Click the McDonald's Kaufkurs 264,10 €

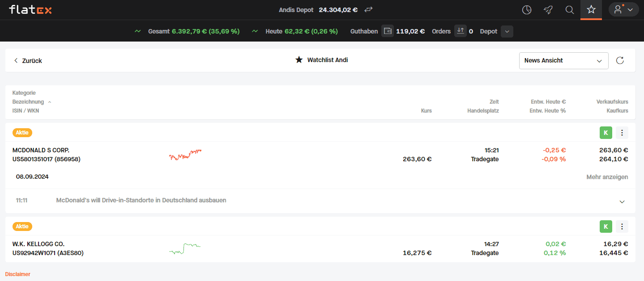614,159
